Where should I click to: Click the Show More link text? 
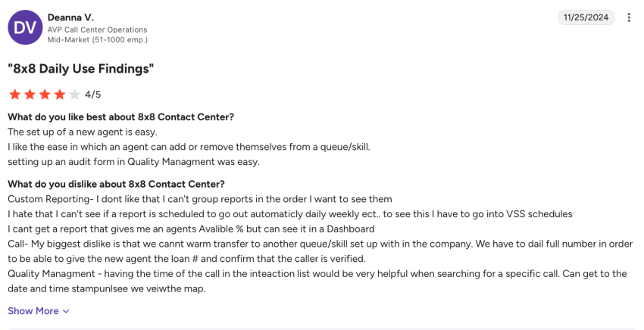pyautogui.click(x=33, y=311)
